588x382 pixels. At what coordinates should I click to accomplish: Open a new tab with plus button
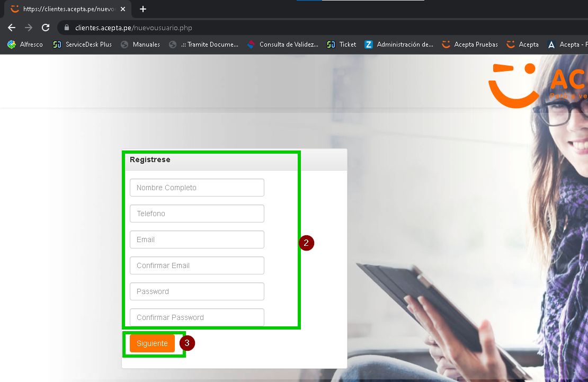coord(143,9)
